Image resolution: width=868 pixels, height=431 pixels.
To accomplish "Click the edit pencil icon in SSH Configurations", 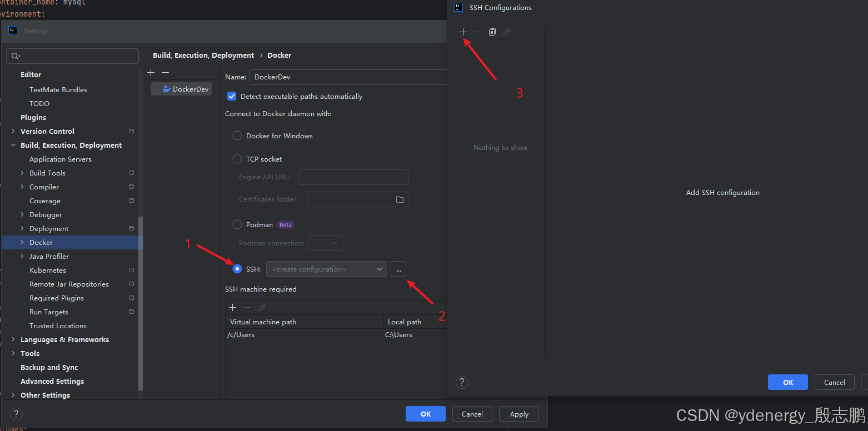I will click(506, 32).
